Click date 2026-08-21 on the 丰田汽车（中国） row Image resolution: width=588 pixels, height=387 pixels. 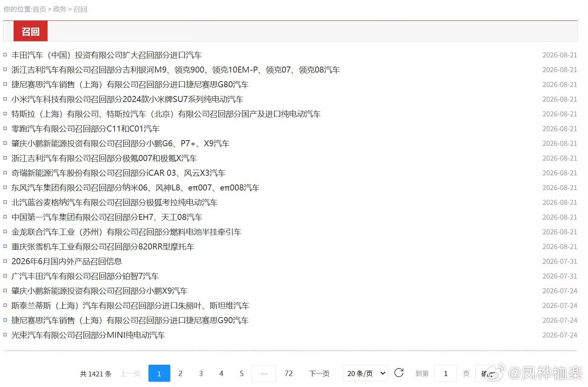tap(560, 55)
